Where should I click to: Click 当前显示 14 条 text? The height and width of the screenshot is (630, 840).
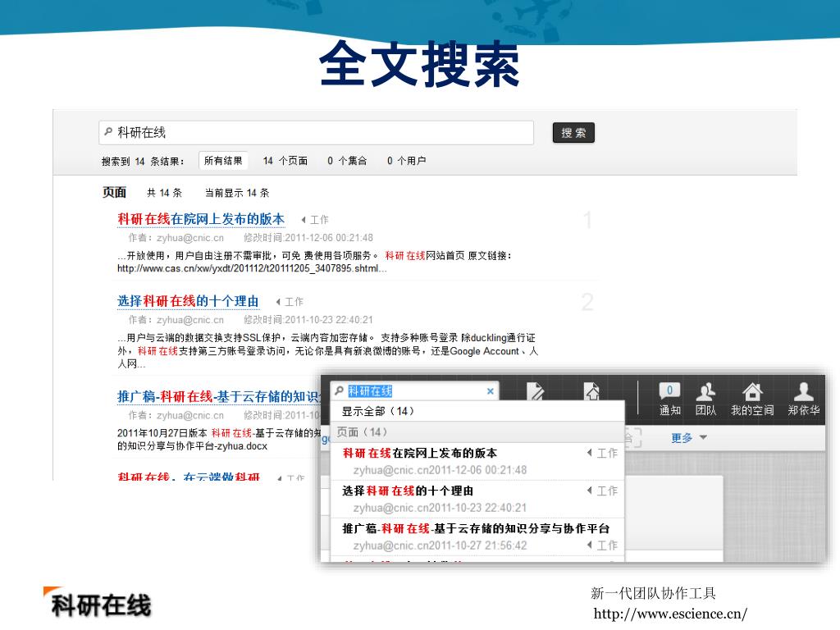(x=237, y=193)
